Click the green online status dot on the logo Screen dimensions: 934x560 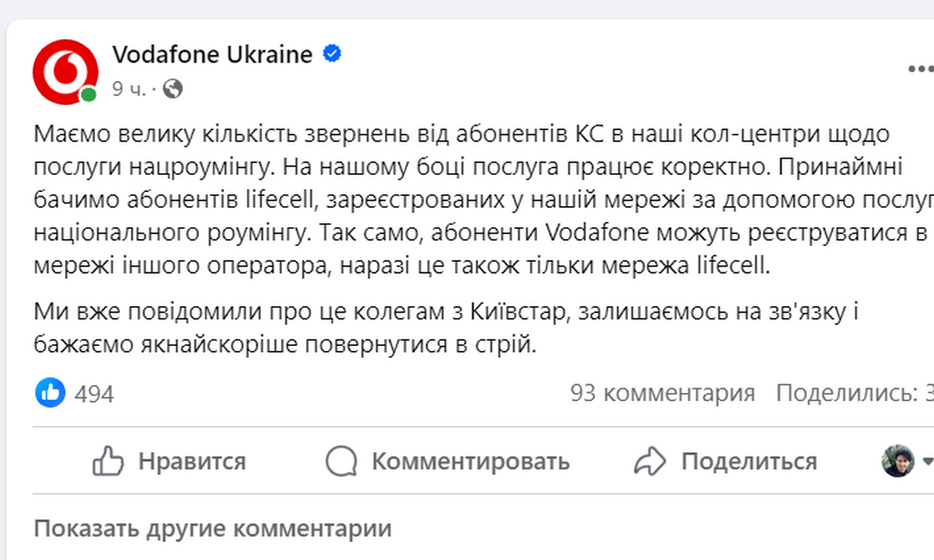pyautogui.click(x=89, y=95)
